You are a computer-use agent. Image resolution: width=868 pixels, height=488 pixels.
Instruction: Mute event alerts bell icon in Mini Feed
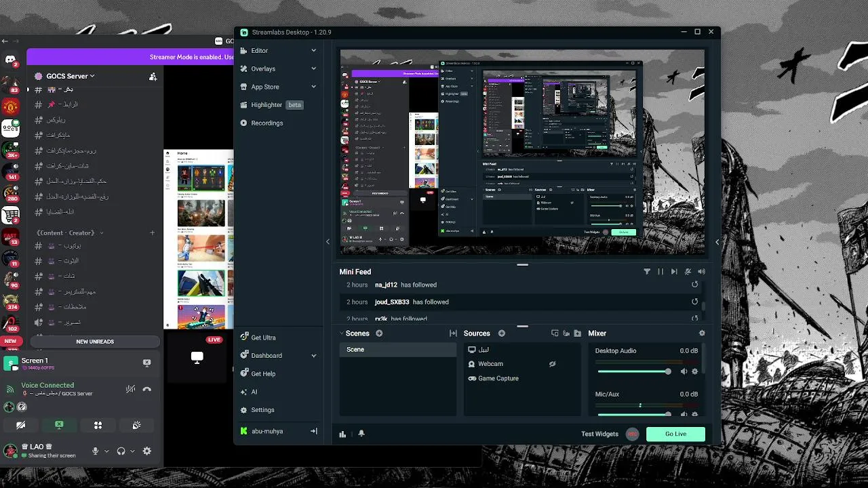click(x=688, y=272)
